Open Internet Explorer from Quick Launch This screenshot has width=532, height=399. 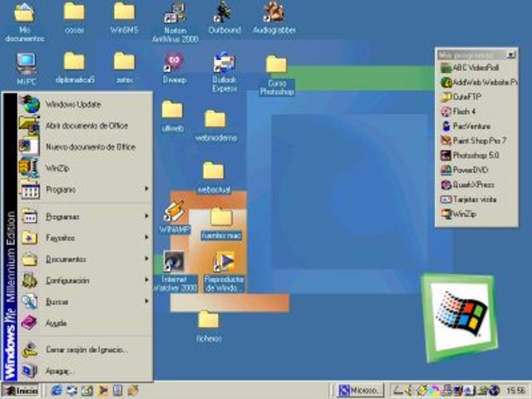coord(57,391)
